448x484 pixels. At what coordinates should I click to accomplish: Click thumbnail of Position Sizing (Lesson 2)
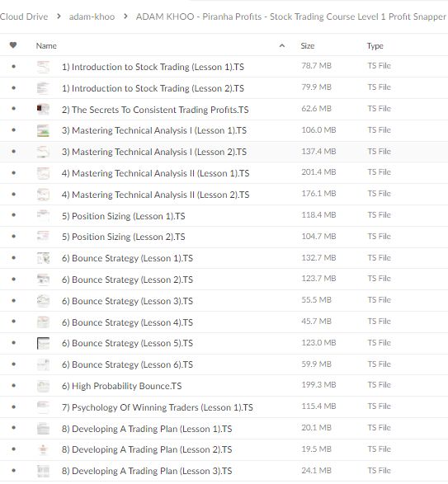43,237
